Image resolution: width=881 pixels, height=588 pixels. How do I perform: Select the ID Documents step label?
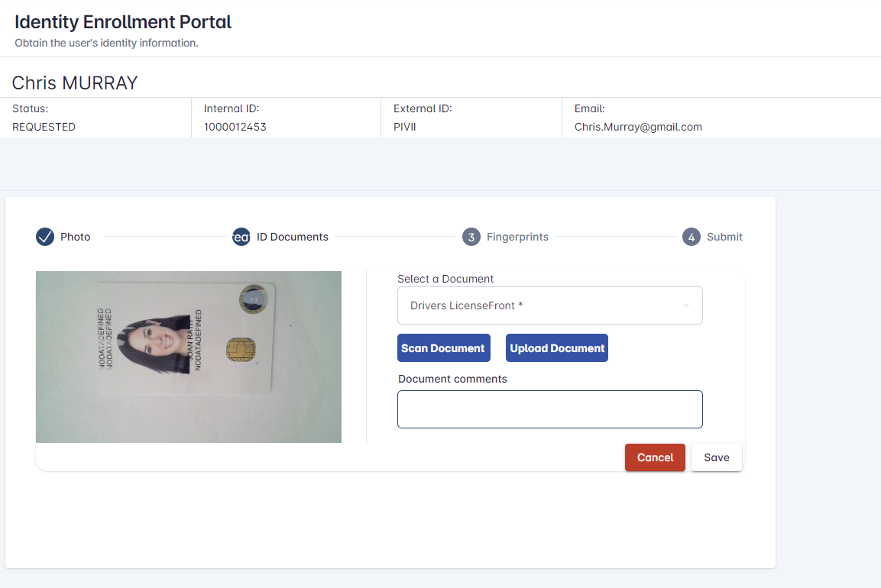tap(293, 237)
